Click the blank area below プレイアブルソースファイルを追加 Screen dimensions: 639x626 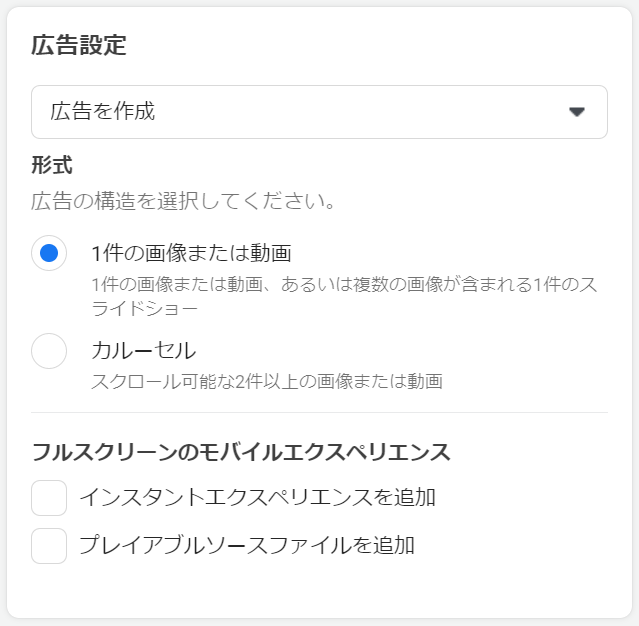[x=319, y=592]
